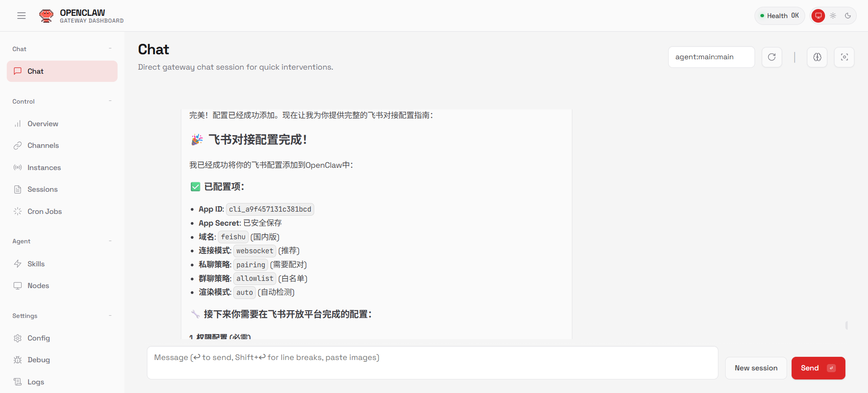Open the Channels page

[x=62, y=146]
